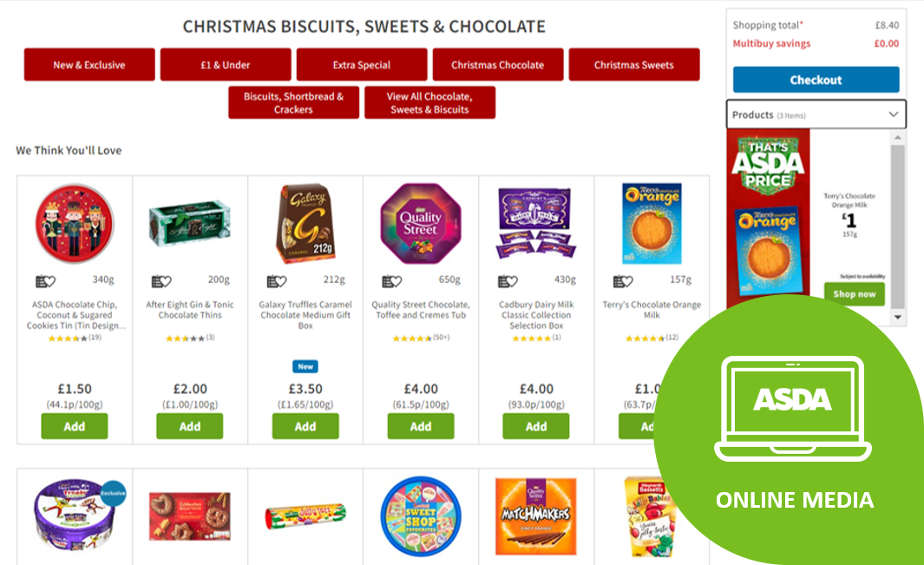Add Cadbury Dairy Milk Selection Box to favourites

(508, 281)
